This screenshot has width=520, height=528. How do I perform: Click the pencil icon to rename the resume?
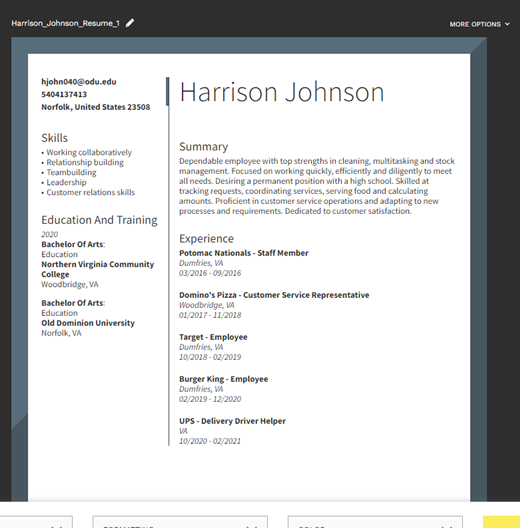click(130, 23)
